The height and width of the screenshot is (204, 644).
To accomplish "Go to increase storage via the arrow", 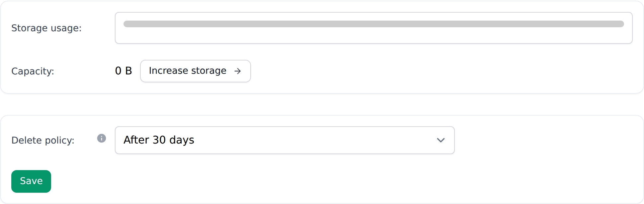I will (x=237, y=71).
